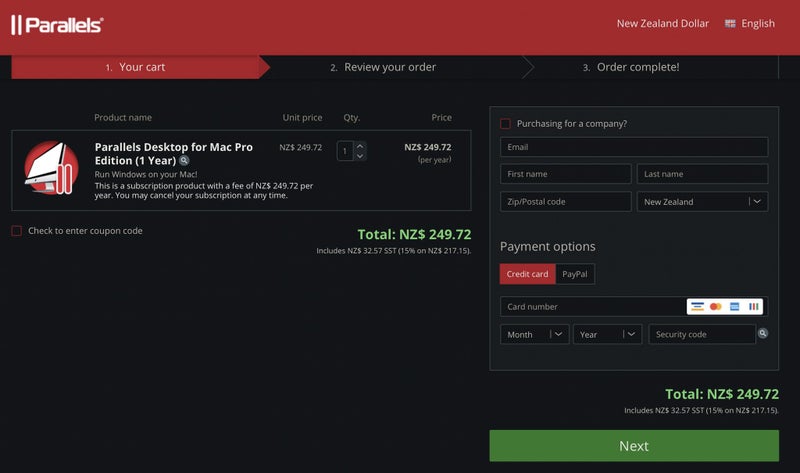The height and width of the screenshot is (473, 800).
Task: Change currency via New Zealand Dollar link
Action: click(x=662, y=24)
